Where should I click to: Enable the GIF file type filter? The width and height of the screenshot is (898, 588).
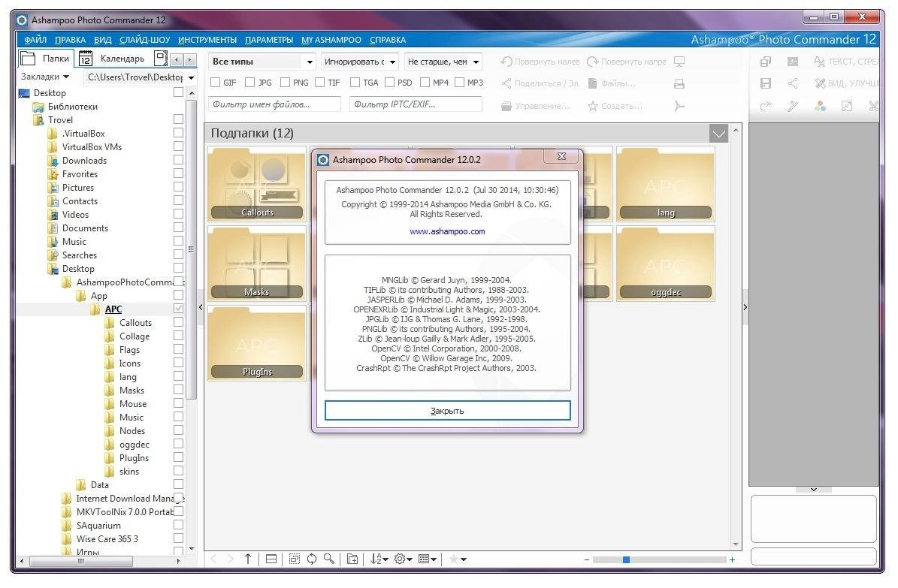click(216, 83)
